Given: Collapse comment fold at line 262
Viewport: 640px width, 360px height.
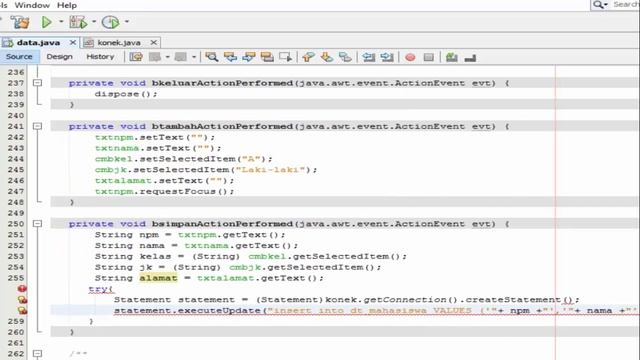Looking at the screenshot, I should pyautogui.click(x=38, y=353).
